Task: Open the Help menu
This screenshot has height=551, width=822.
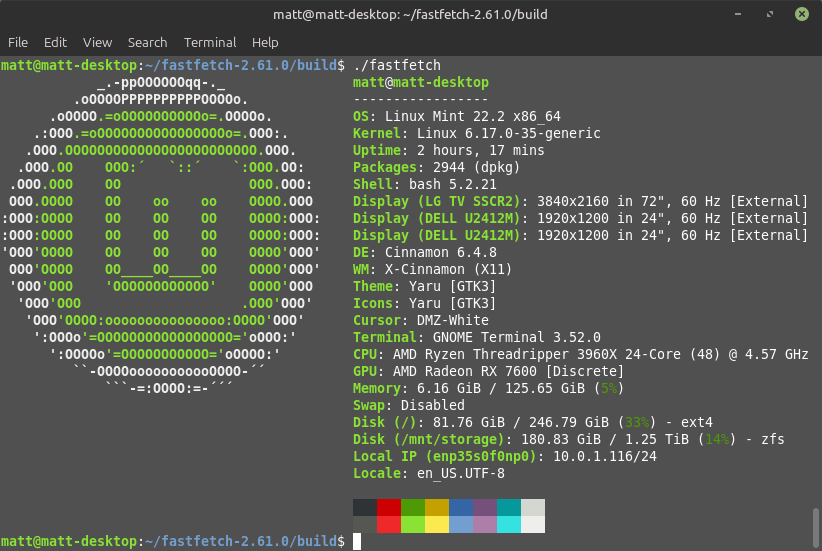Action: [x=265, y=42]
